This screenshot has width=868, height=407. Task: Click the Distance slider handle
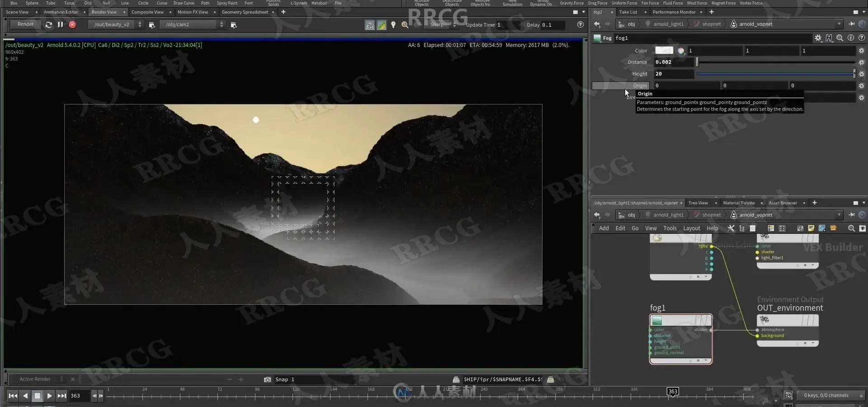[697, 62]
